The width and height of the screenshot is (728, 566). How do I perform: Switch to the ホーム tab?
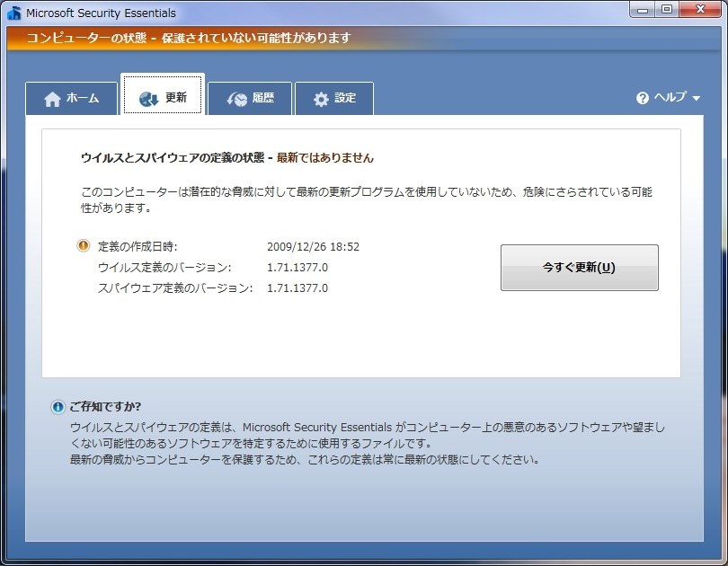pos(72,99)
